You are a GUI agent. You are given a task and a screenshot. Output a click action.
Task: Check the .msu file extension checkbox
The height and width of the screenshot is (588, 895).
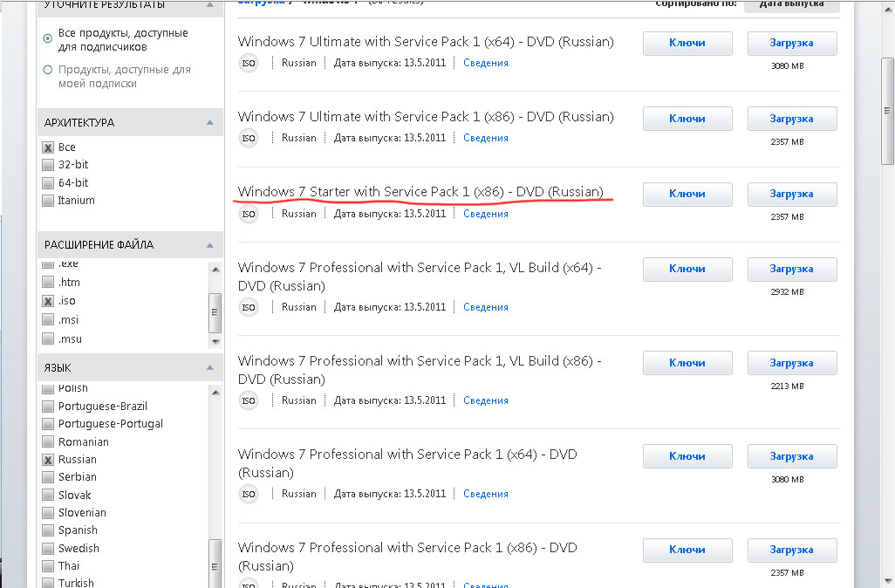(49, 338)
